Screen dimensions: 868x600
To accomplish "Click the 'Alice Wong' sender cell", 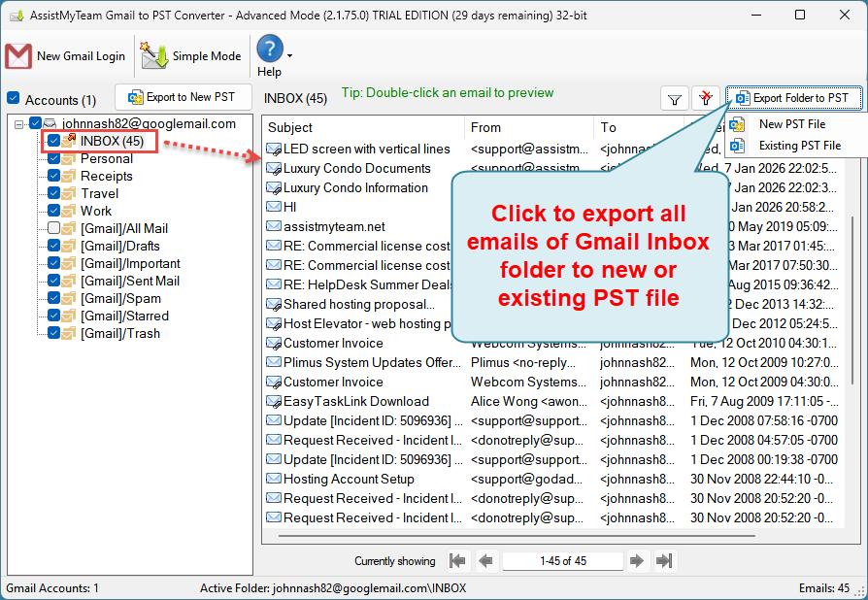I will [x=528, y=401].
